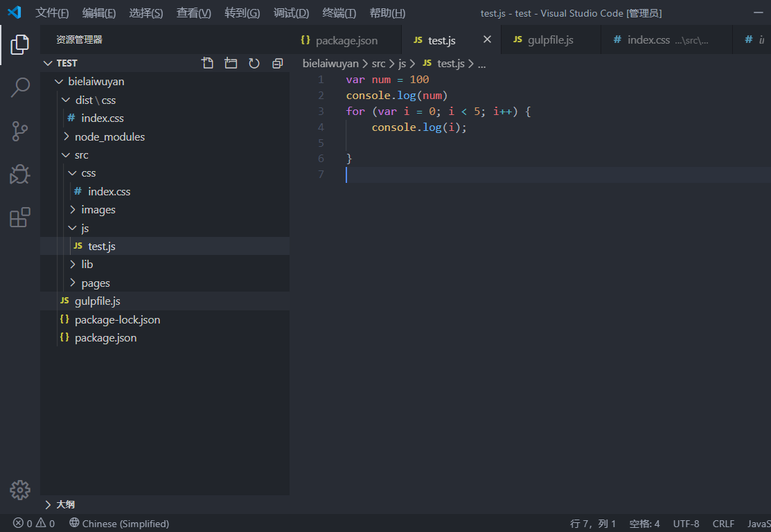Click the breadcrumb ellipsis symbol item

[x=482, y=64]
